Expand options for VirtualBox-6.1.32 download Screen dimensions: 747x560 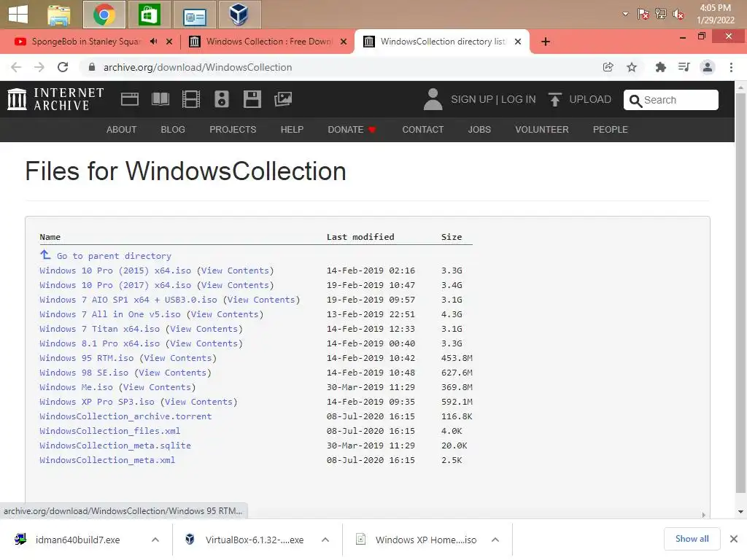[325, 540]
